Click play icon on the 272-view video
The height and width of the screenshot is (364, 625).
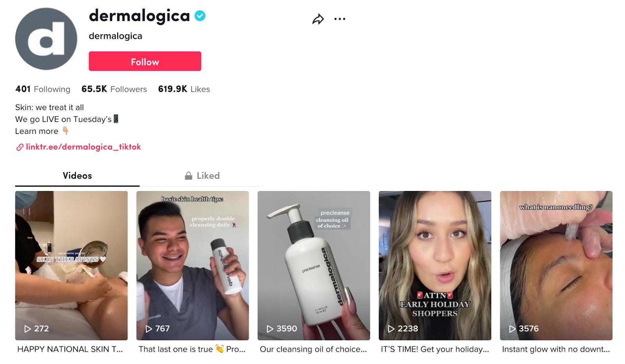(x=27, y=329)
